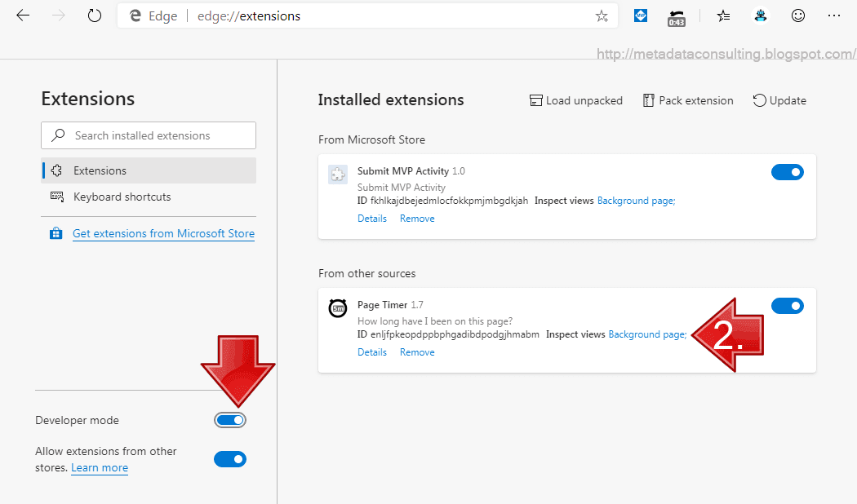Send feedback via the smiley icon
857x504 pixels.
coord(798,15)
